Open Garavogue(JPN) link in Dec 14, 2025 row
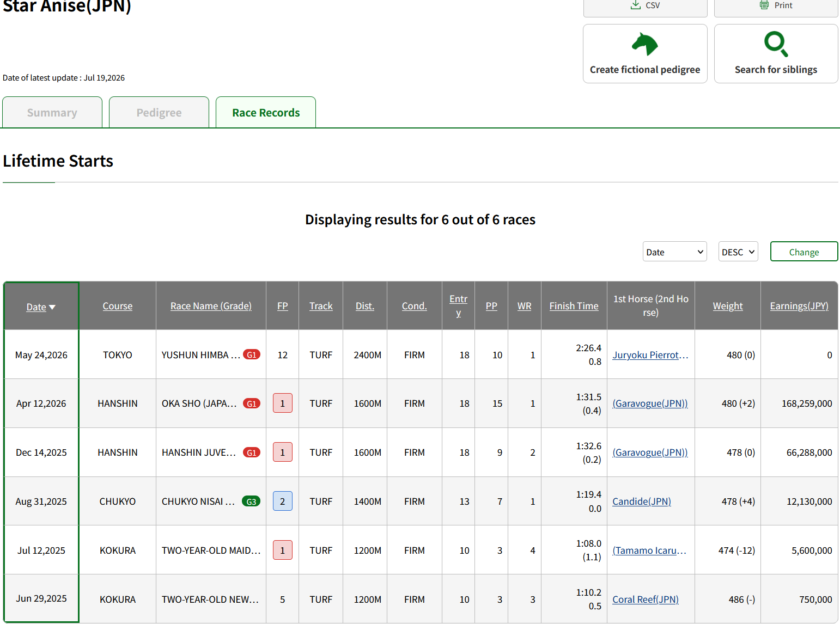This screenshot has height=624, width=840. (x=650, y=452)
